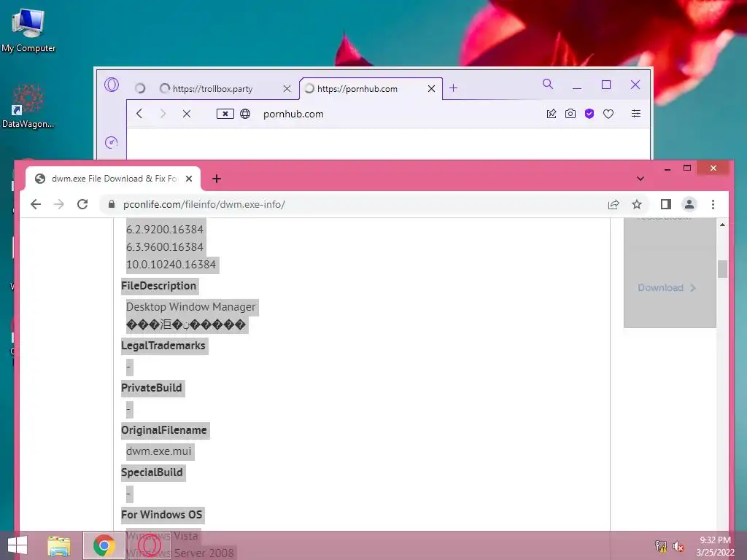Click dwm.exe.mui filename text
This screenshot has width=747, height=560.
coord(158,451)
